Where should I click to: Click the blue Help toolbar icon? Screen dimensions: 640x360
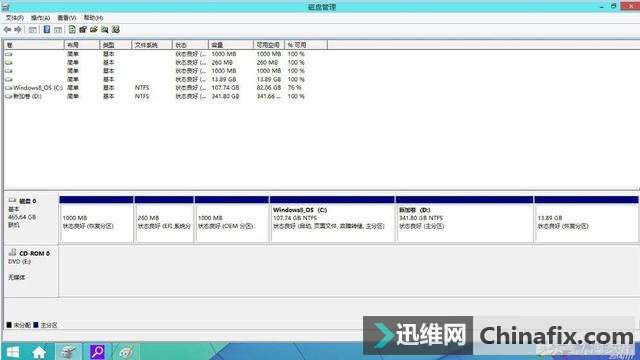coord(47,29)
